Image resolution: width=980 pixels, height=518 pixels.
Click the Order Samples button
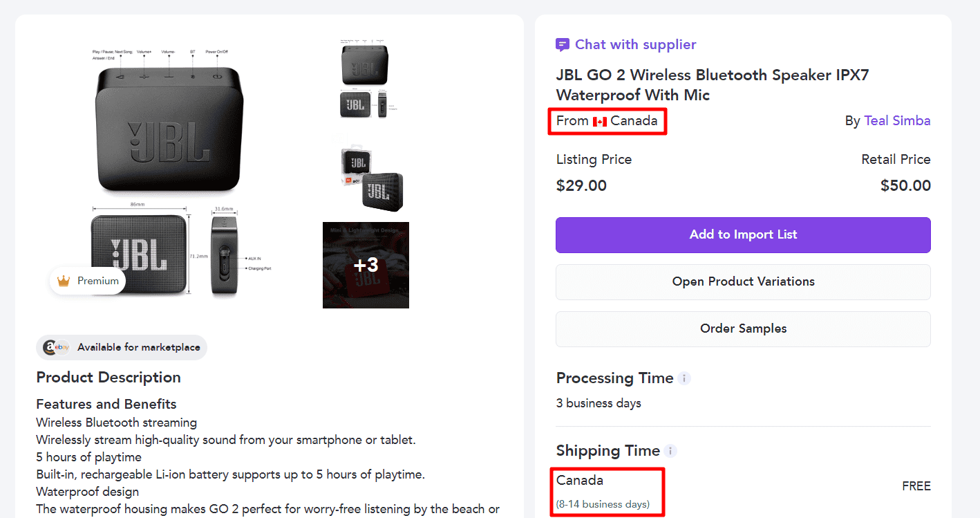tap(743, 329)
